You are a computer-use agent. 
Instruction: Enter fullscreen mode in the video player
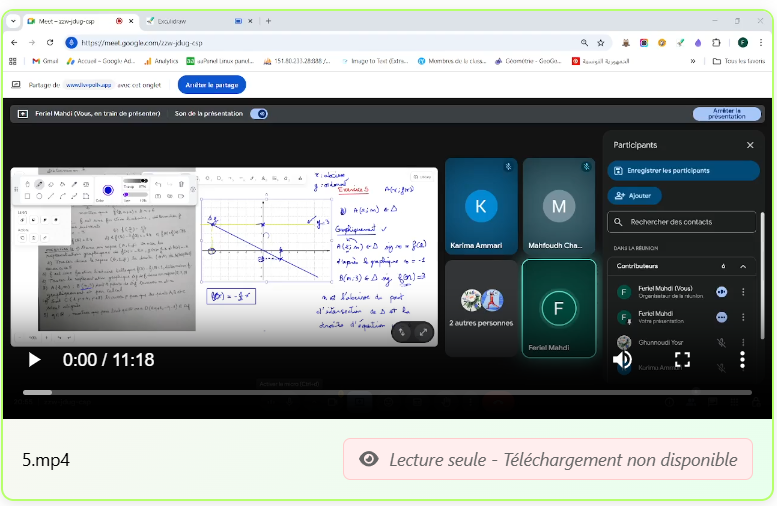click(x=682, y=359)
